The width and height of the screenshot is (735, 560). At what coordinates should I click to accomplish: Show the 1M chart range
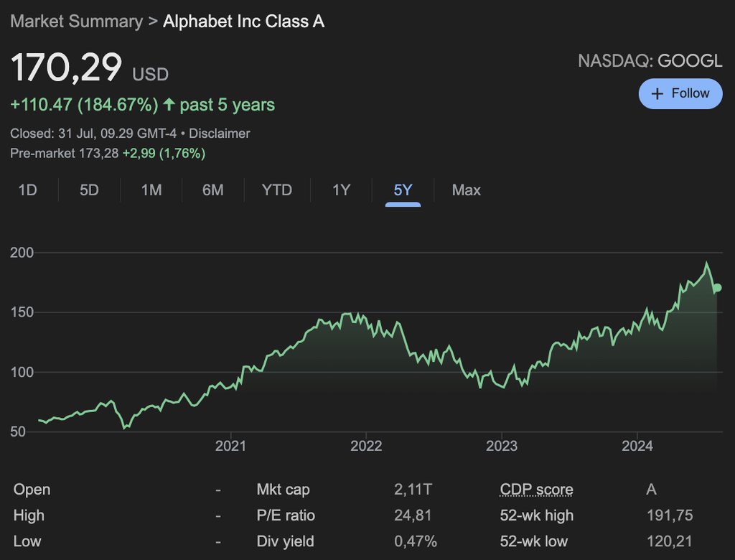[151, 190]
